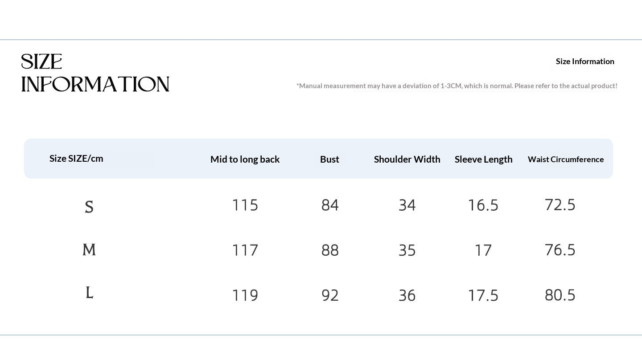Select the L size row label
This screenshot has width=642, height=364.
point(89,293)
